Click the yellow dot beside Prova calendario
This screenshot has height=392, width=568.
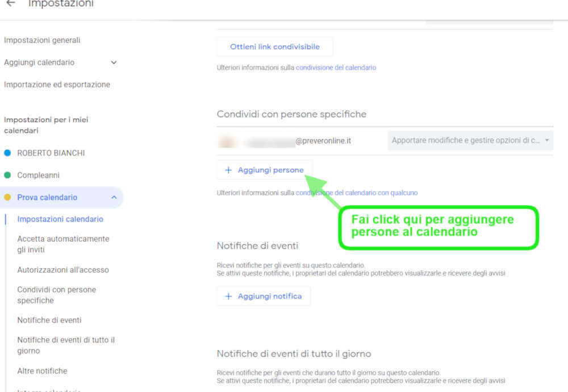(7, 197)
